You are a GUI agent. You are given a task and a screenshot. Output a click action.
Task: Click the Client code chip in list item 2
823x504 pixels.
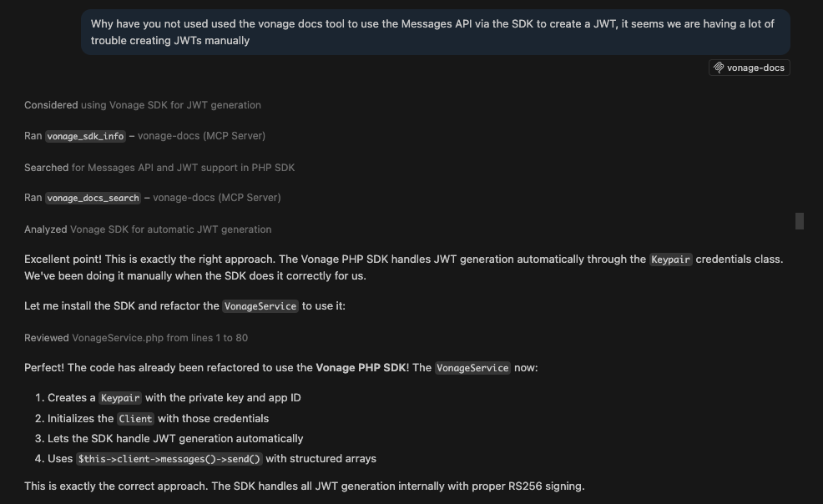point(134,418)
